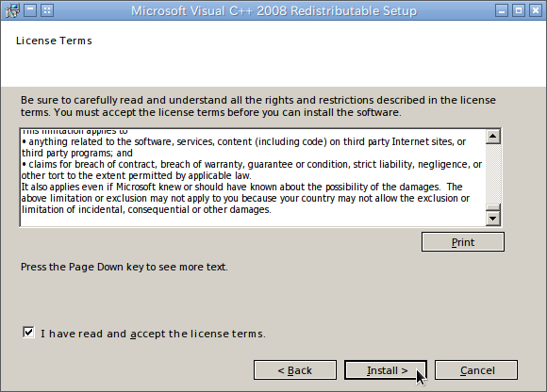Click the license text scroll-down arrow

tap(493, 219)
